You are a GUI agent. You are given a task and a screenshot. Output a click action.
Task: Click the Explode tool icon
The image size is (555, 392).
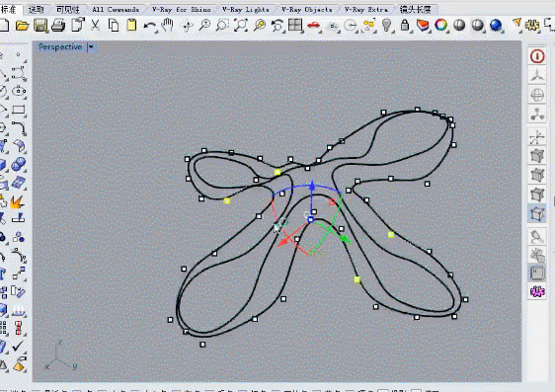click(17, 201)
